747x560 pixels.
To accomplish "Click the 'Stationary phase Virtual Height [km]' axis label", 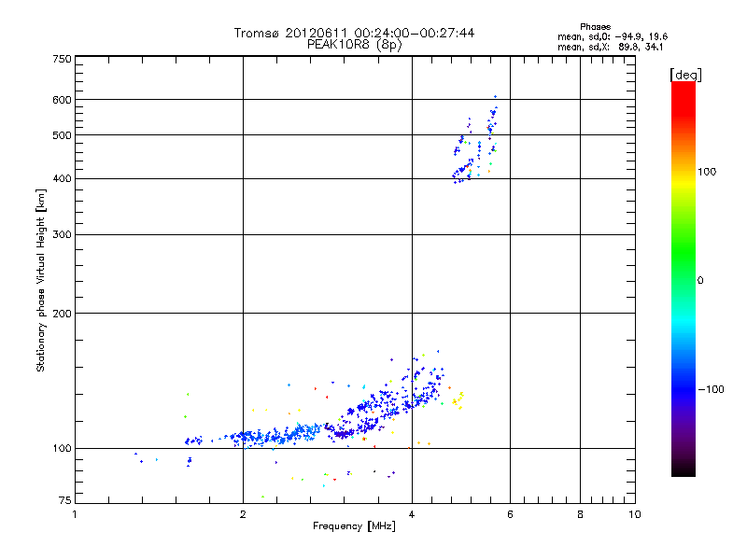I will pyautogui.click(x=41, y=281).
